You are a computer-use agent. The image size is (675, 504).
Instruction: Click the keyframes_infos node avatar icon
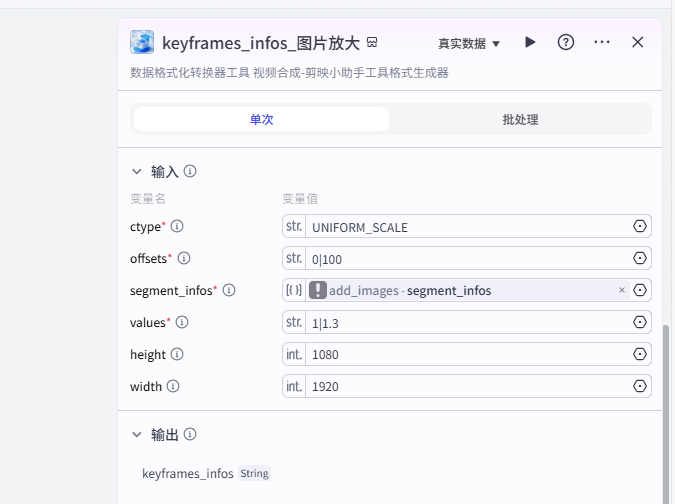tap(142, 42)
